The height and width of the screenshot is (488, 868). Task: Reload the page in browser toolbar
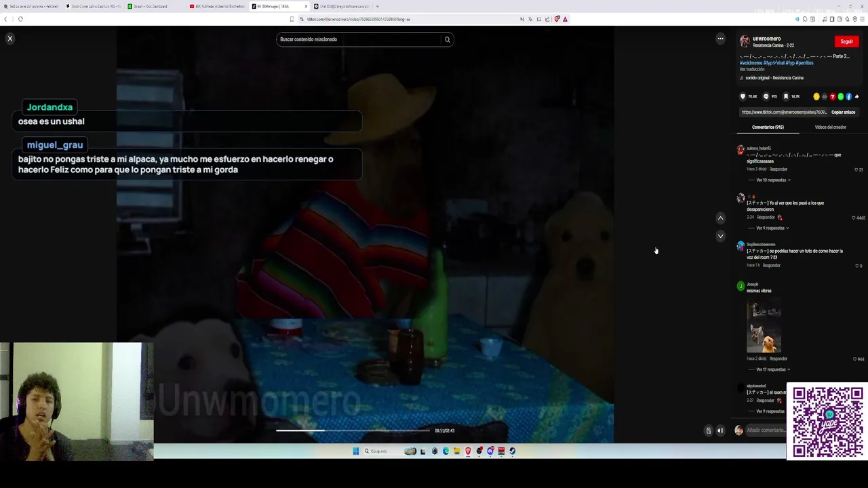point(20,19)
